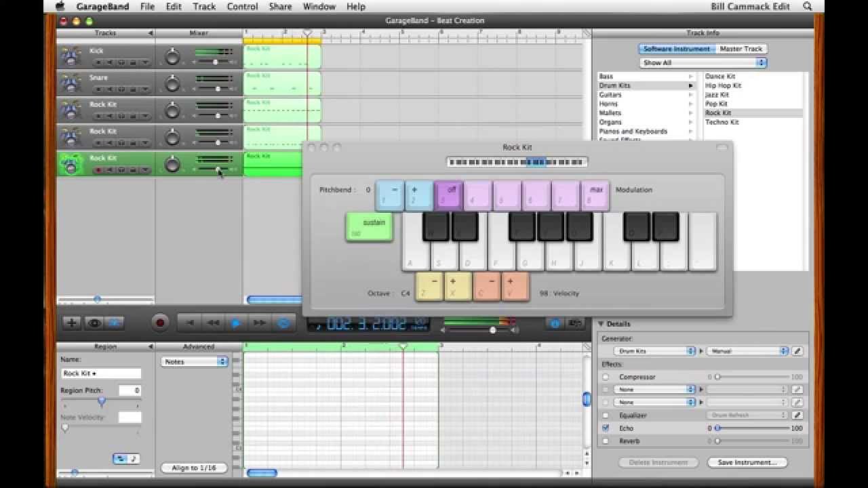Open the File menu

point(147,6)
